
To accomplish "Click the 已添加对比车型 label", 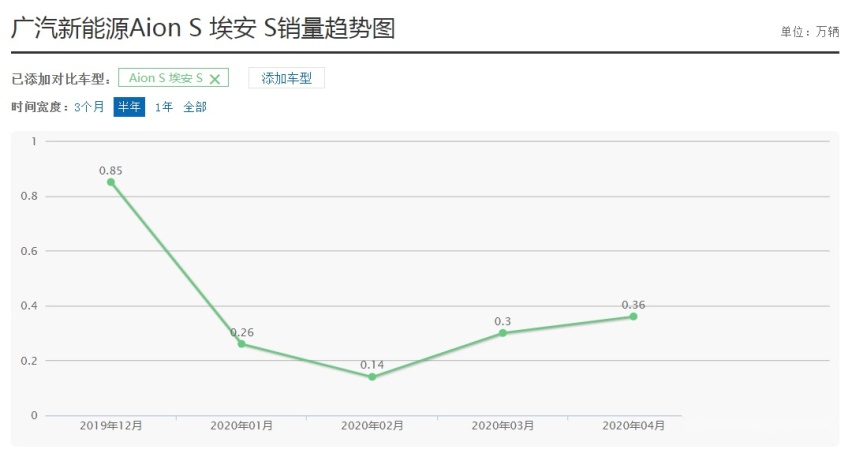I will pos(61,79).
